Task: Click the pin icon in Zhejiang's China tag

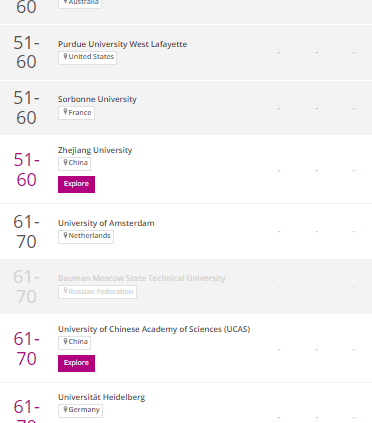Action: (x=65, y=163)
